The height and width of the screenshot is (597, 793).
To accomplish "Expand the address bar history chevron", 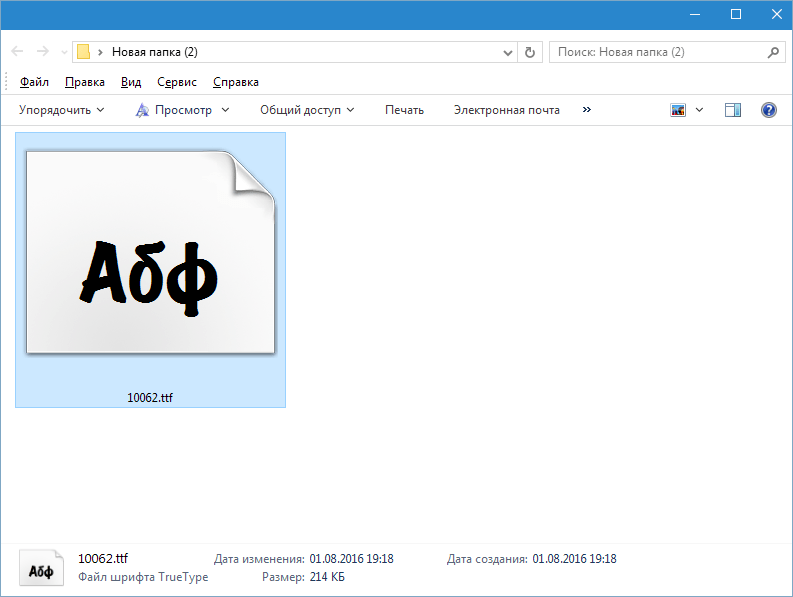I will [x=507, y=52].
